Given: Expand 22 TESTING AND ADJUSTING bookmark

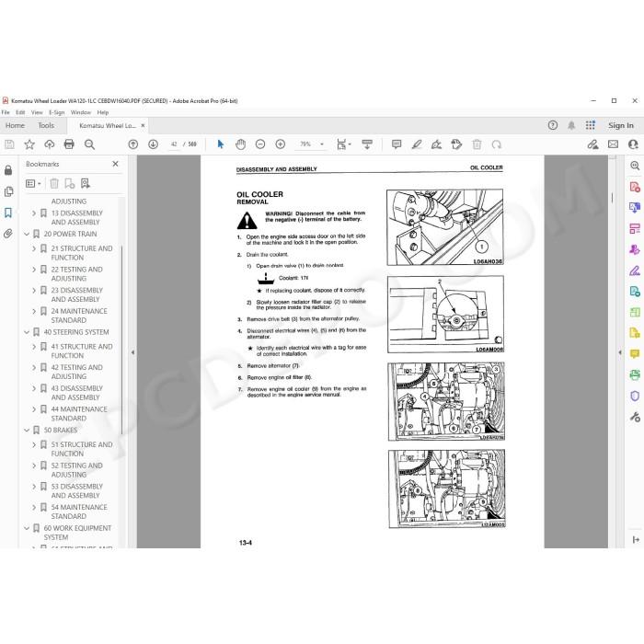Looking at the screenshot, I should pyautogui.click(x=34, y=270).
